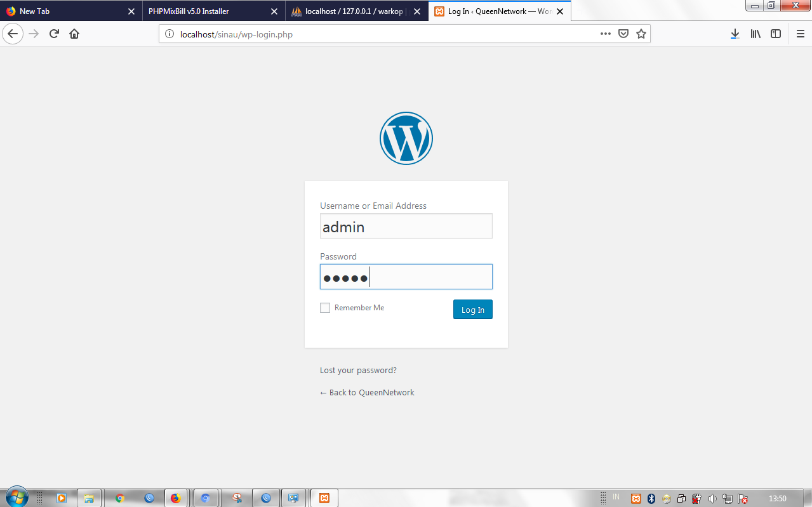Focus the Username or Email Address field
The height and width of the screenshot is (507, 812).
(x=406, y=226)
